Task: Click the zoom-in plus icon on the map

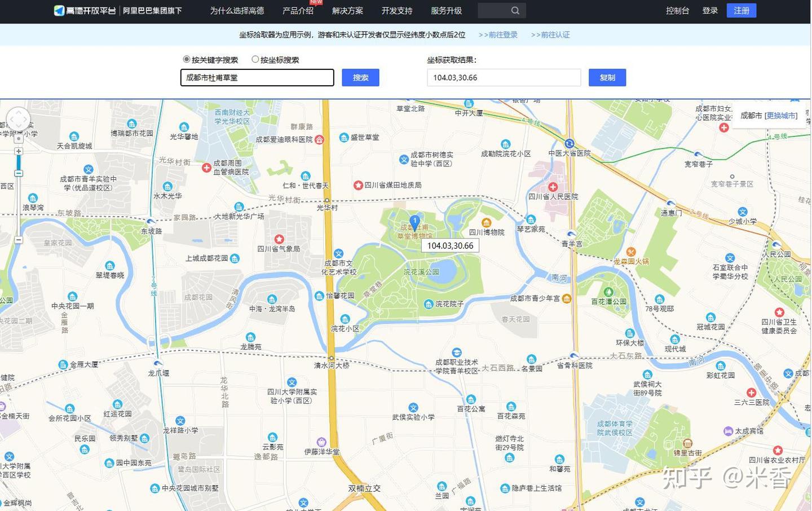Action: click(x=19, y=151)
